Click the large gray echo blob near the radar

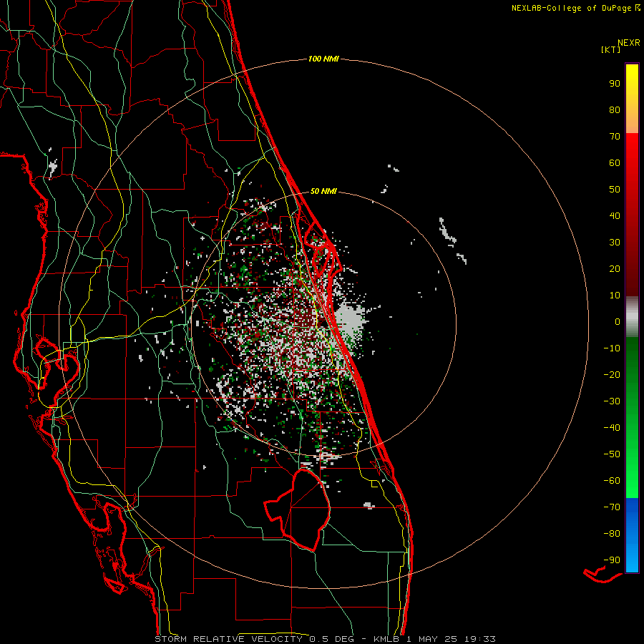349,321
